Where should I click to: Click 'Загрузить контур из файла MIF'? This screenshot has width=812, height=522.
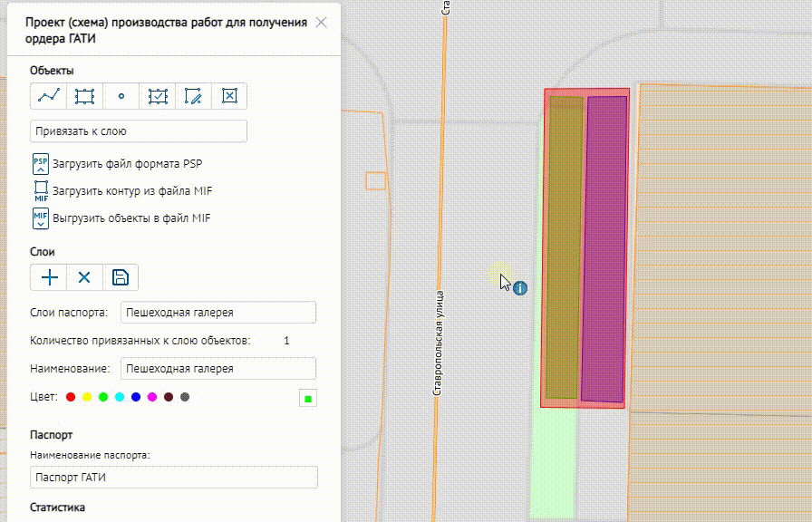tap(132, 191)
